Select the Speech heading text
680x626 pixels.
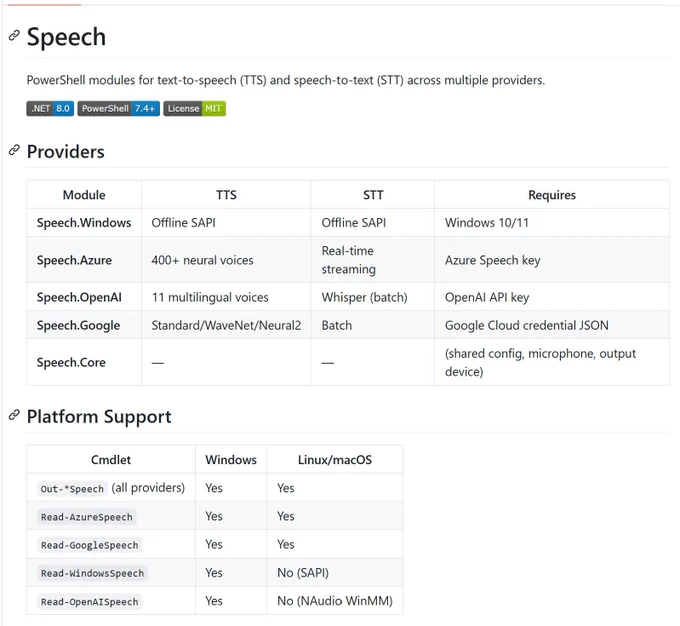66,37
